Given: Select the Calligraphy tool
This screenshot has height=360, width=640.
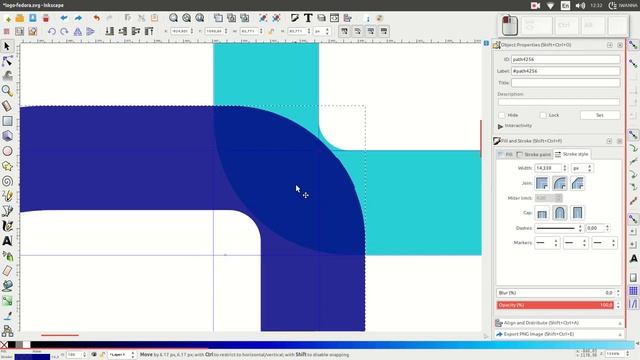Looking at the screenshot, I should pos(7,226).
